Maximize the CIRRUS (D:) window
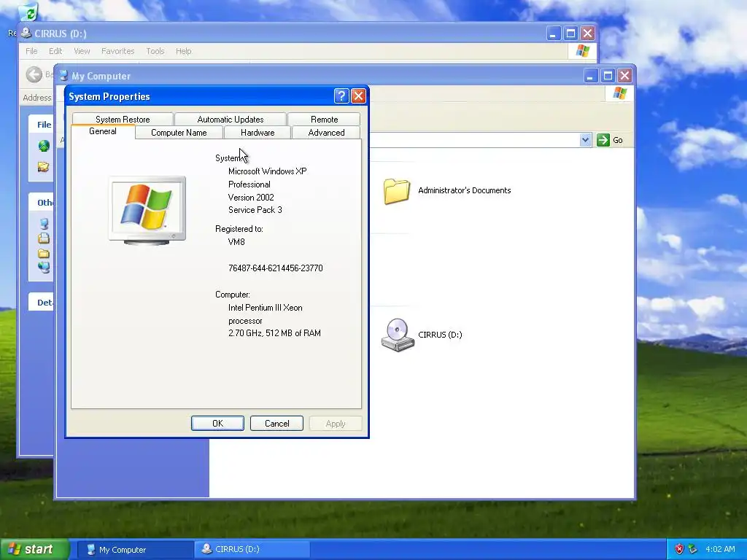The height and width of the screenshot is (560, 747). tap(570, 34)
